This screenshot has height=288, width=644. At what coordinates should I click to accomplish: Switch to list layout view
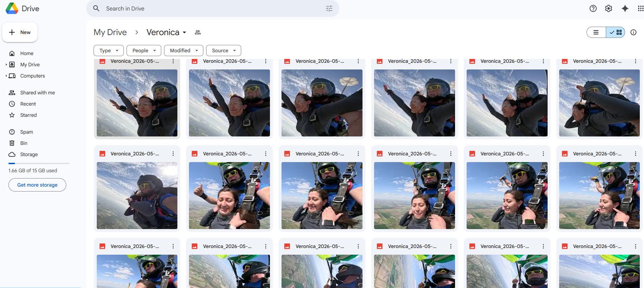point(596,32)
